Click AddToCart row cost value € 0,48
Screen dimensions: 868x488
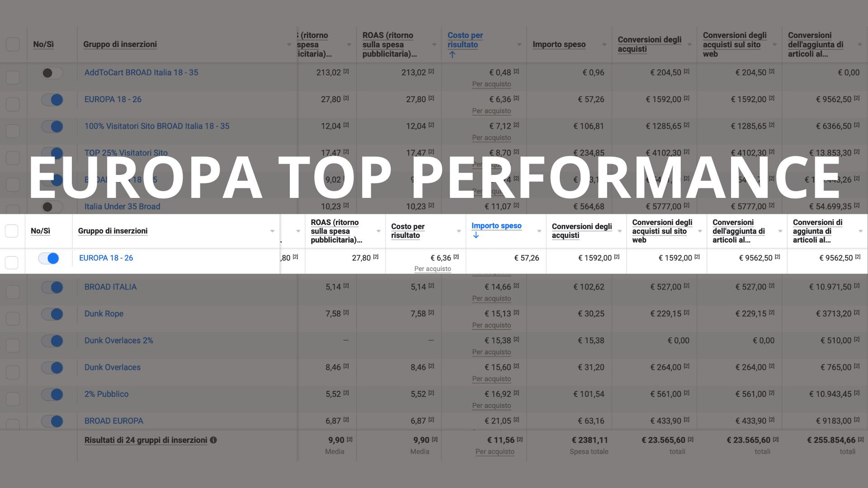click(x=500, y=72)
